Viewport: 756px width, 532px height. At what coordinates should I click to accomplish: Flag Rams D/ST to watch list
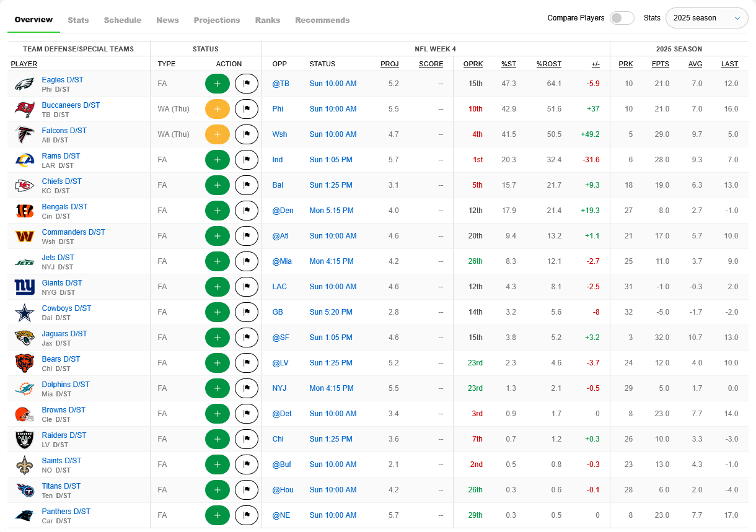tap(247, 160)
